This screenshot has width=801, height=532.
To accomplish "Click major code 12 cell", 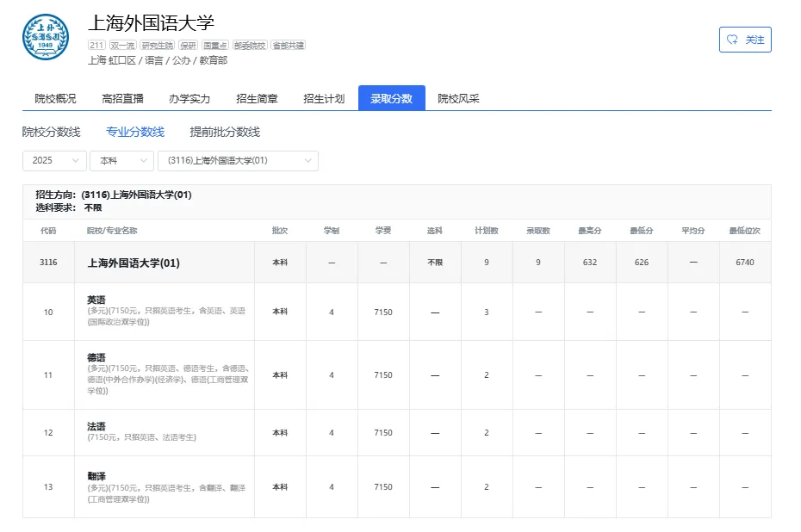I will 48,433.
